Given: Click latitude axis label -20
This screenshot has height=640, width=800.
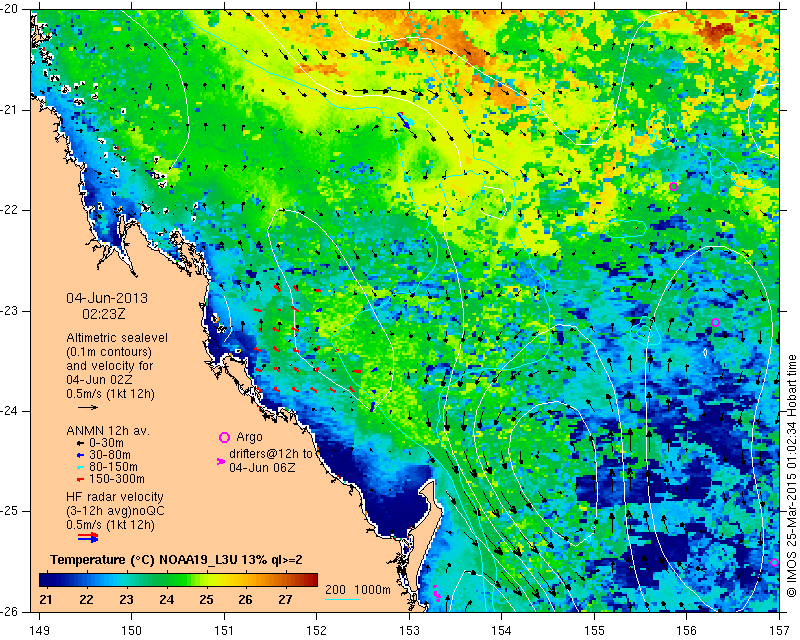Looking at the screenshot, I should (x=10, y=10).
